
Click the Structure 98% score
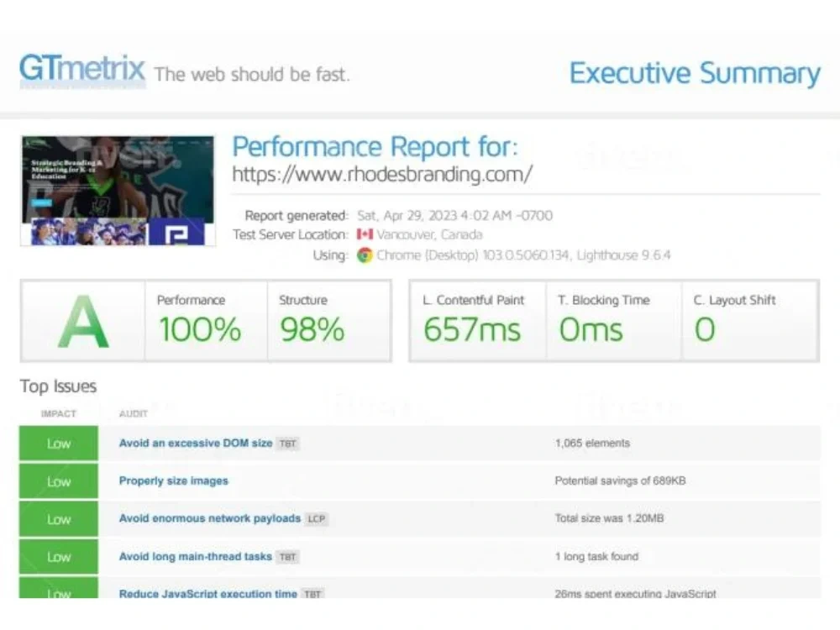[x=312, y=329]
